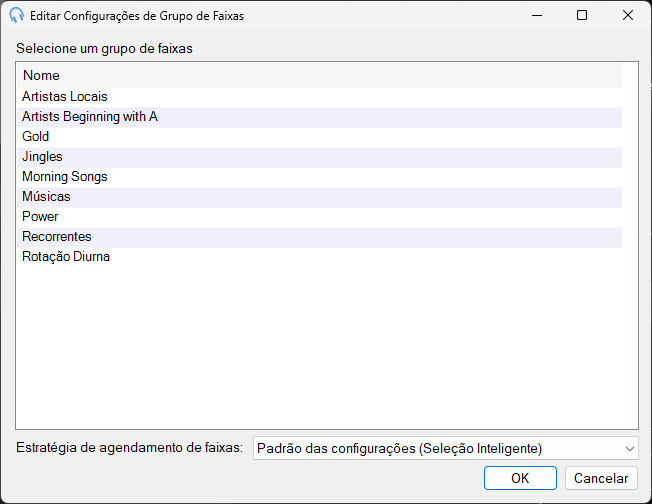This screenshot has width=652, height=504.
Task: Select the Power track group
Action: tap(320, 217)
